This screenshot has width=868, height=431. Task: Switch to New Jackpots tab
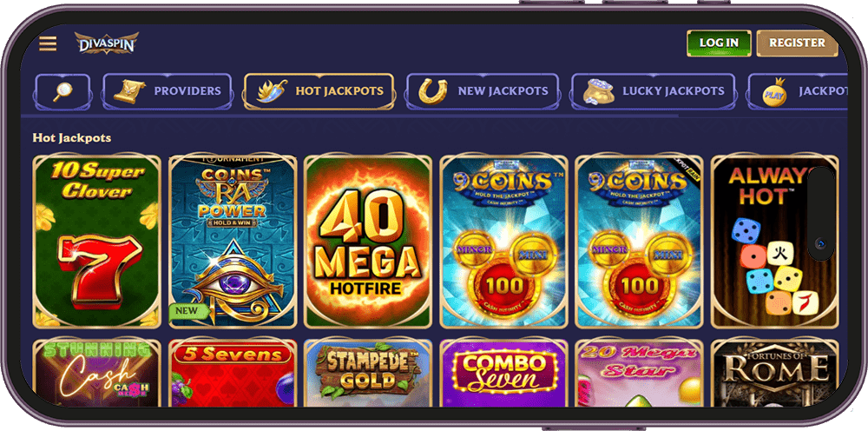[482, 91]
